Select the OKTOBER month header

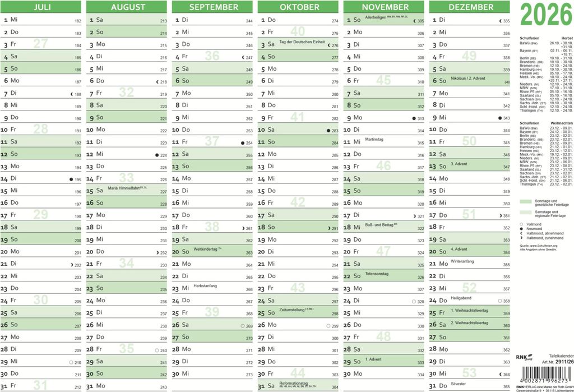tap(298, 7)
